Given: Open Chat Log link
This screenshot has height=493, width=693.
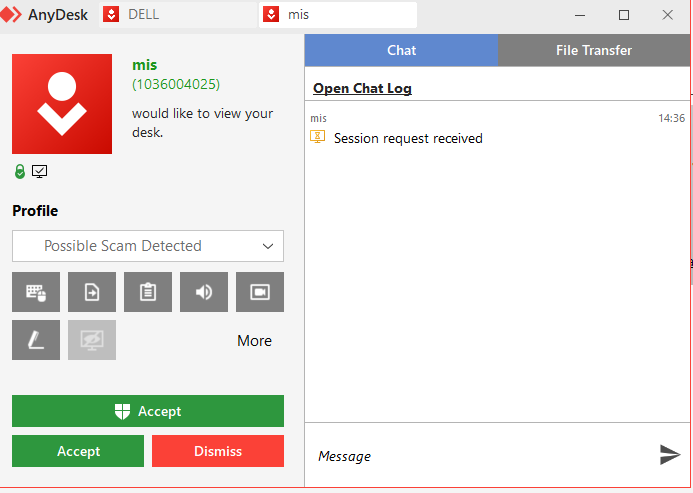Looking at the screenshot, I should (x=362, y=88).
